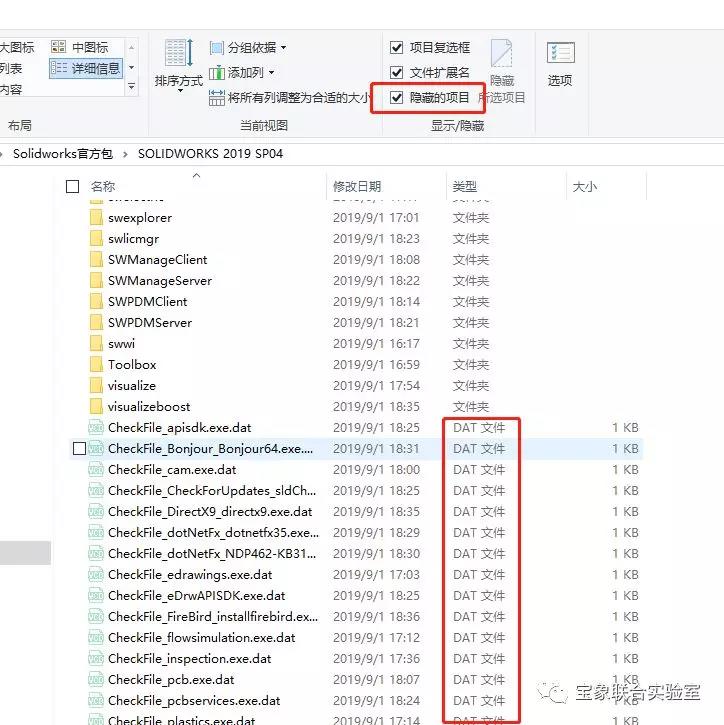Select the SWManageClient folder icon
The width and height of the screenshot is (724, 725).
(x=96, y=259)
